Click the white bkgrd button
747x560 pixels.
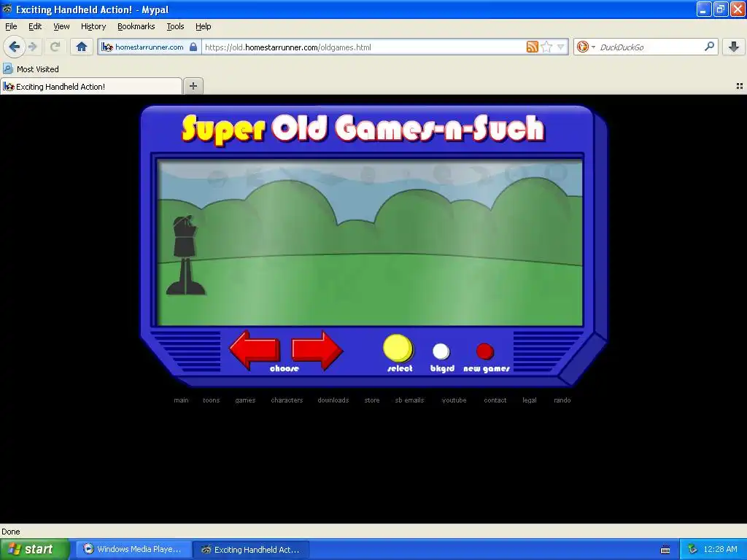click(x=441, y=352)
